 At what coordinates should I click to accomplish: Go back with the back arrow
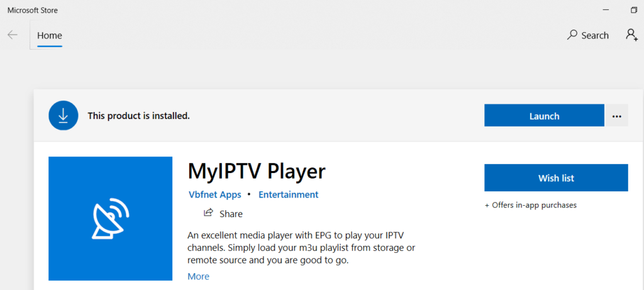tap(13, 35)
